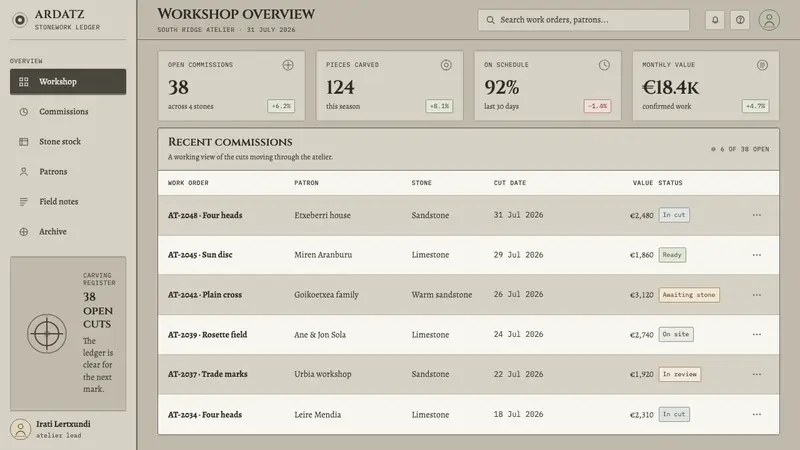This screenshot has width=800, height=450.
Task: Click the Ready status badge
Action: coord(672,255)
